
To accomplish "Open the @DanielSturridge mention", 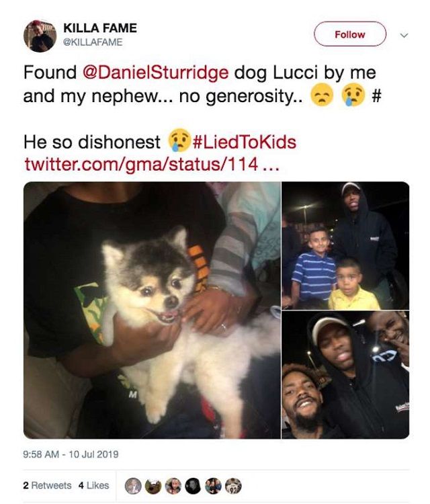I will (x=156, y=73).
